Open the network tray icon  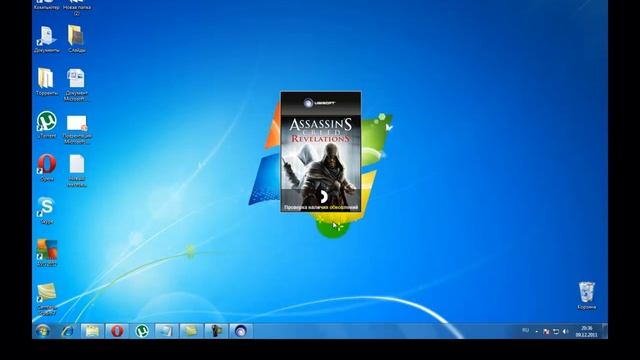(x=556, y=331)
